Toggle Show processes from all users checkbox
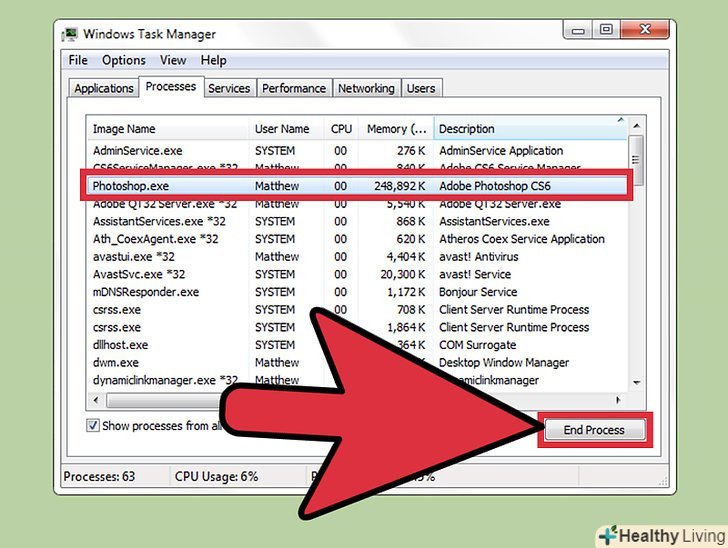Image resolution: width=728 pixels, height=548 pixels. tap(93, 425)
